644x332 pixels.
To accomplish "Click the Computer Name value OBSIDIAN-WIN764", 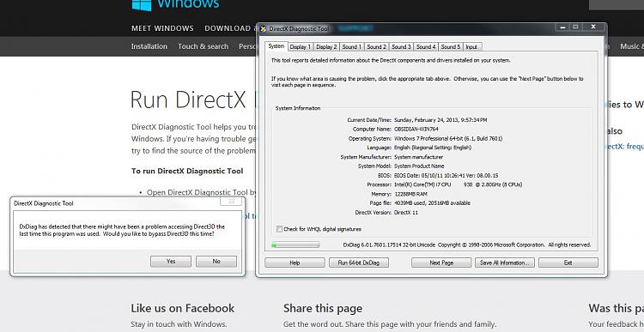I will coord(416,130).
